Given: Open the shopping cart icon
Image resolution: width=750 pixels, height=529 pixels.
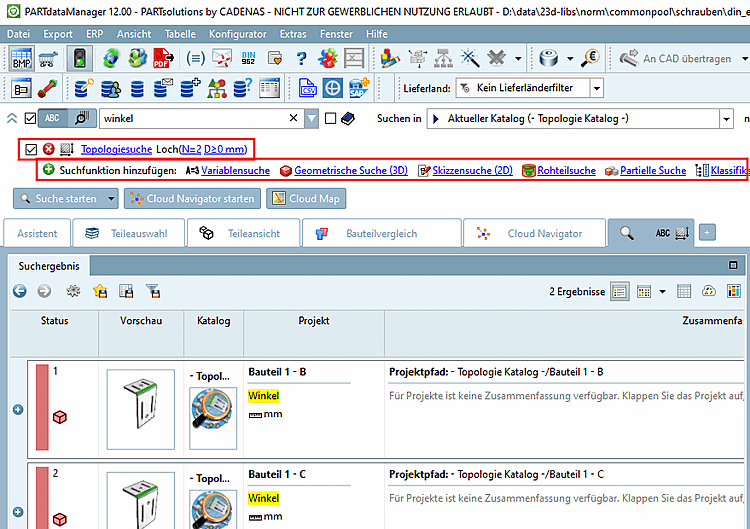Looking at the screenshot, I should (48, 59).
